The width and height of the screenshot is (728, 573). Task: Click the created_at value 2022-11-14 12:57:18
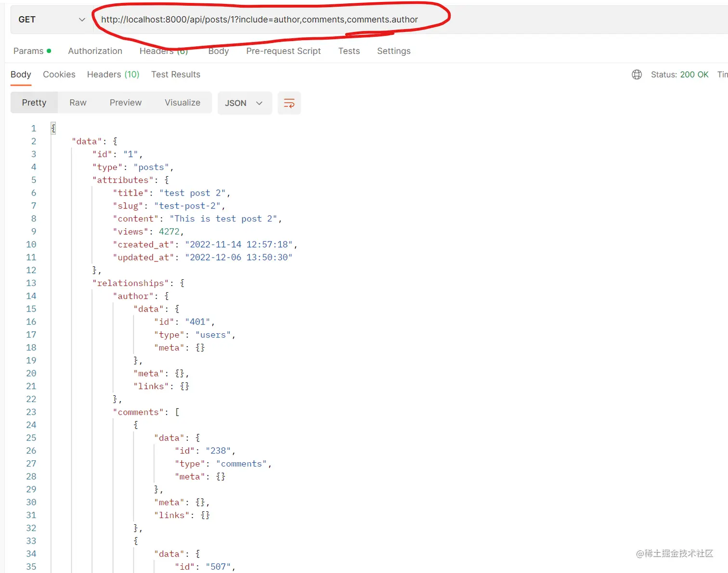[239, 245]
